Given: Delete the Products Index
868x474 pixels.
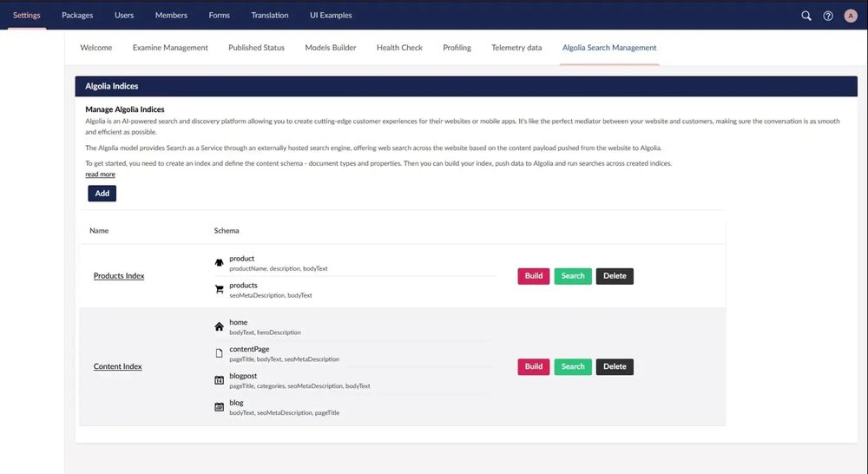Looking at the screenshot, I should tap(615, 276).
